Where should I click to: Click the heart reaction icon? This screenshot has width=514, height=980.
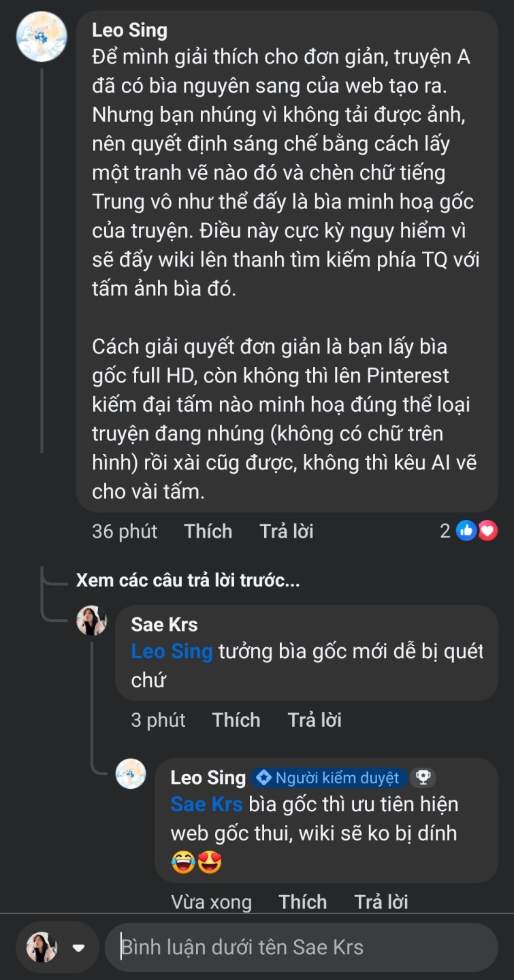(487, 531)
